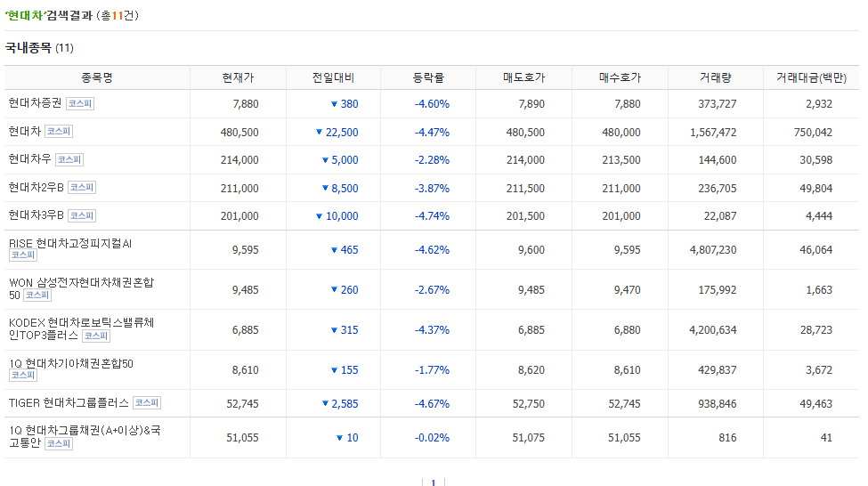Open 1Q 현대차기아채권혼합50 link

(71, 364)
